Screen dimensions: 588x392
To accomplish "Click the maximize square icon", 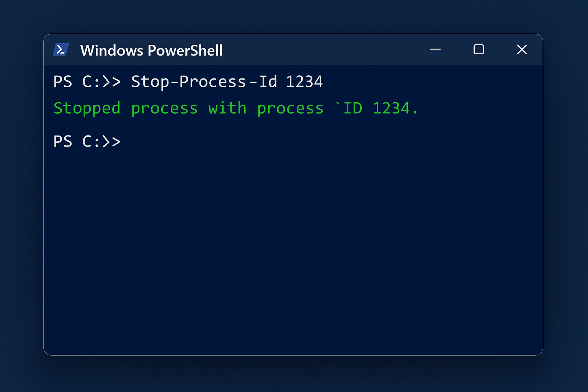I will [479, 50].
